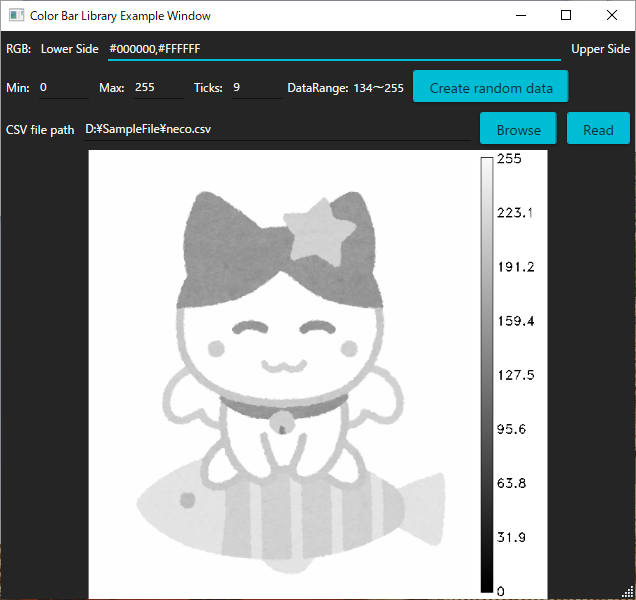Click the 31.9 tick label
The height and width of the screenshot is (600, 636).
[x=511, y=538]
